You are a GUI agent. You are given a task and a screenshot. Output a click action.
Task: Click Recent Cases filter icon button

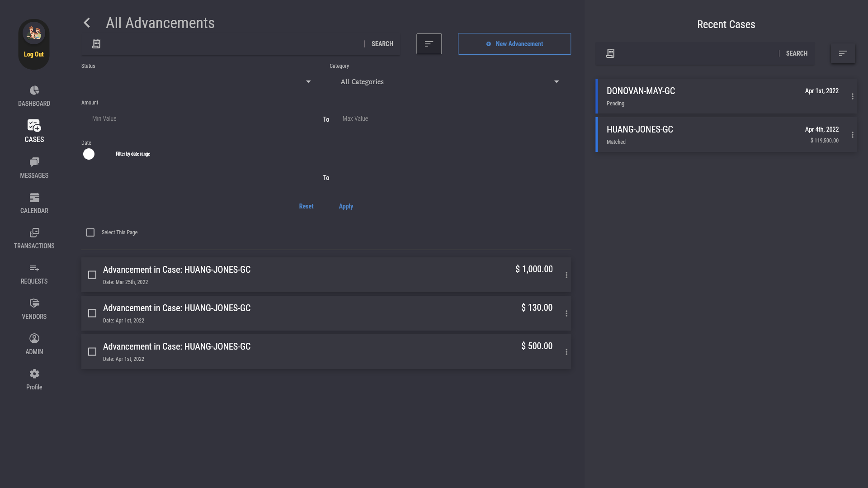pos(843,53)
